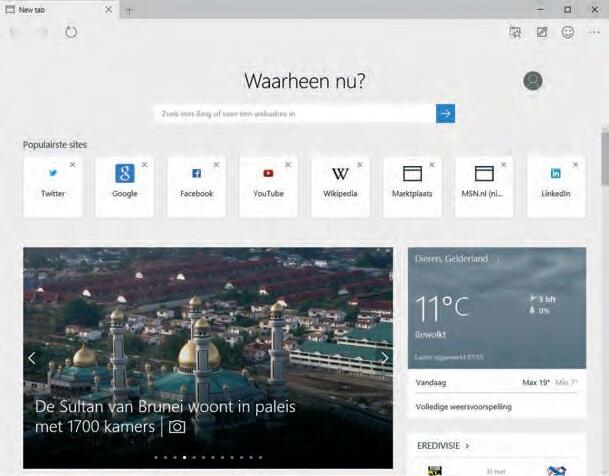Viewport: 609px width, 476px height.
Task: Open the LinkedIn top site tile
Action: click(556, 187)
